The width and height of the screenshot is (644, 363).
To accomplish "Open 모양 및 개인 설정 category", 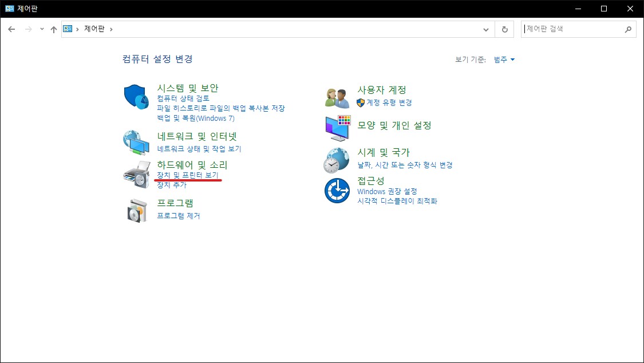I will click(394, 125).
